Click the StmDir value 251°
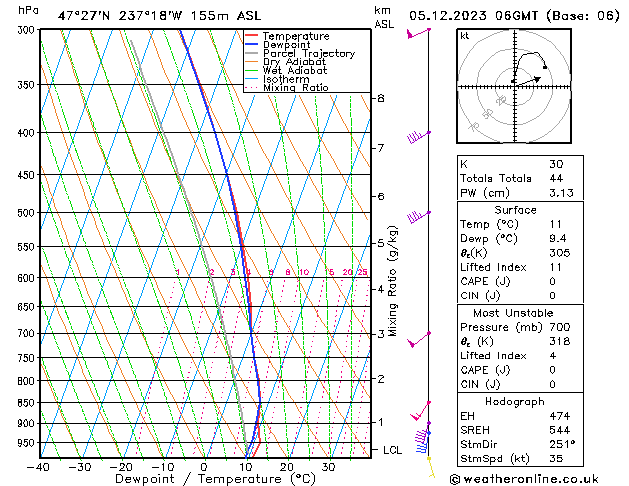 562,444
